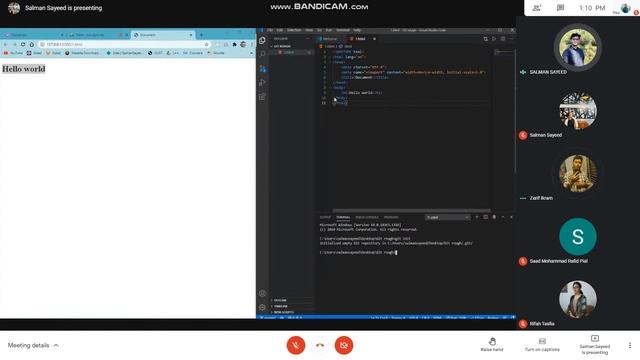The width and height of the screenshot is (640, 360).
Task: Click the home icon in the Chrome toolbar
Action: (32, 44)
